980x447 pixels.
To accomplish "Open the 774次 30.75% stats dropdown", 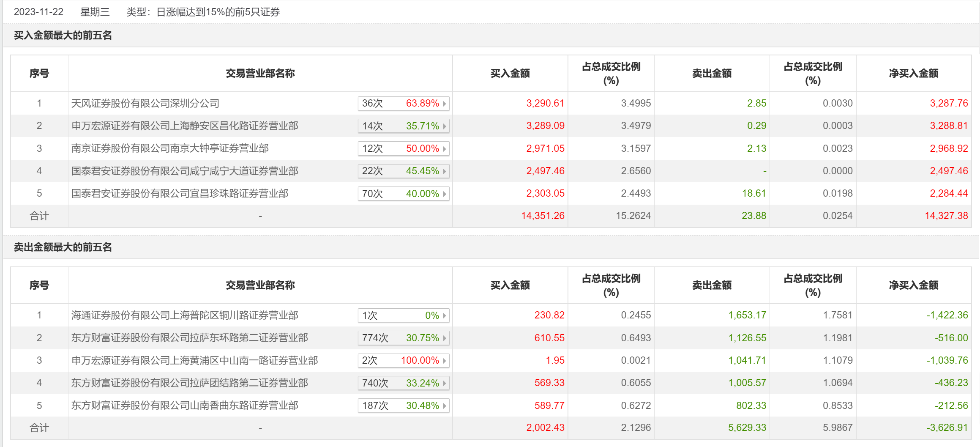I will [403, 338].
